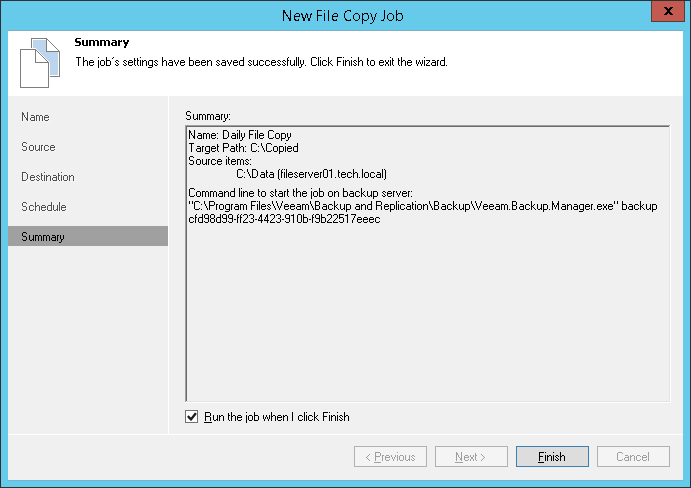Go to the Name wizard step

click(x=36, y=117)
